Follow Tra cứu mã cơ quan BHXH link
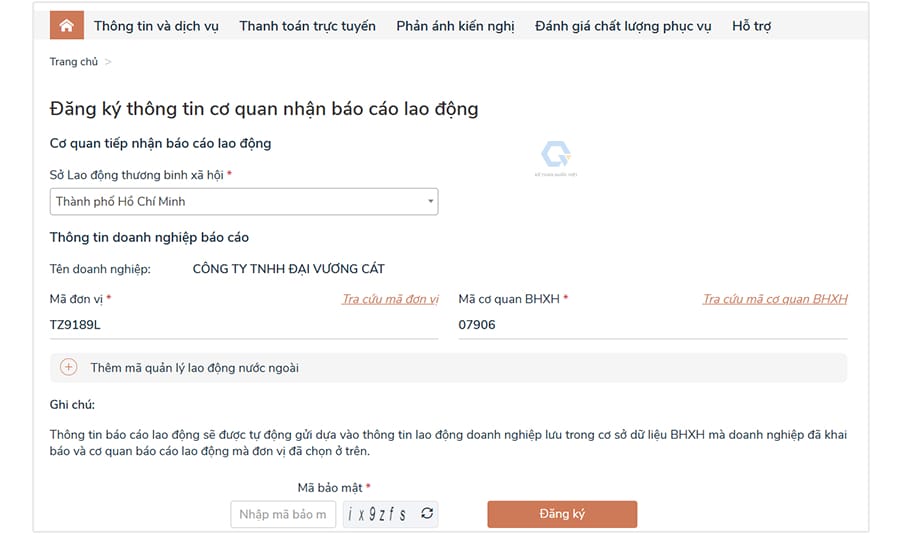The width and height of the screenshot is (900, 535). pyautogui.click(x=775, y=299)
